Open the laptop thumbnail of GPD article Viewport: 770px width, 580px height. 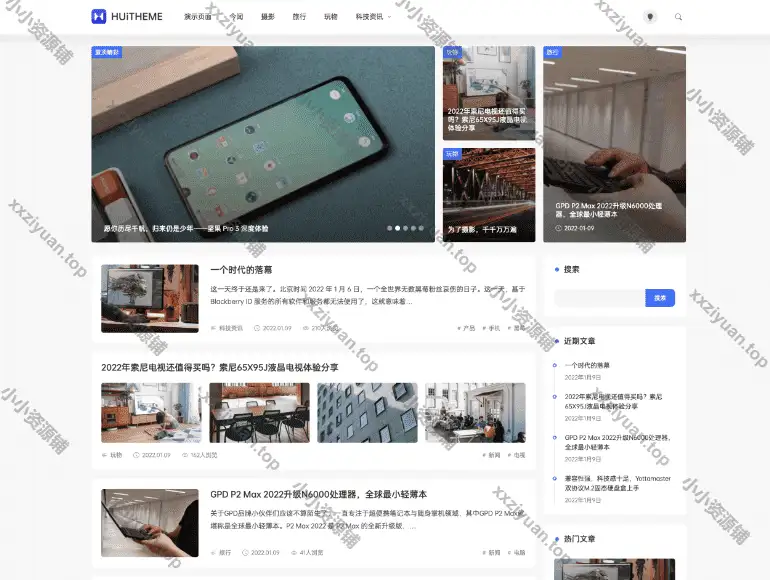tap(149, 522)
